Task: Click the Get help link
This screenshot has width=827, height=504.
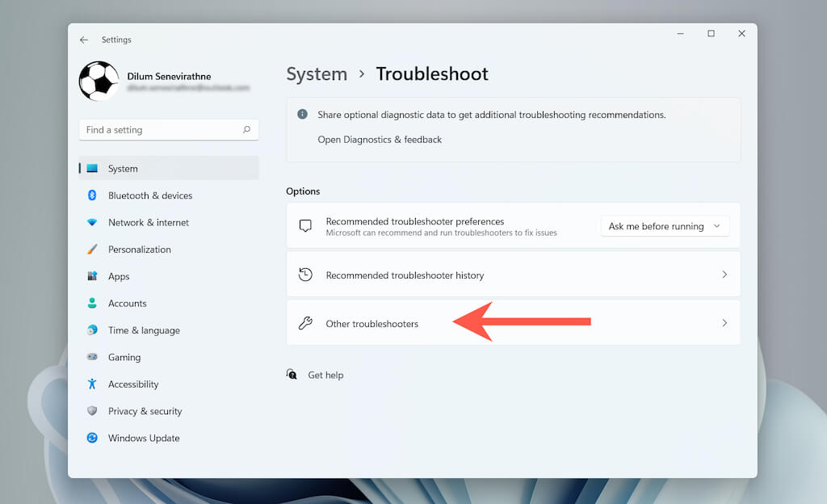Action: (325, 375)
